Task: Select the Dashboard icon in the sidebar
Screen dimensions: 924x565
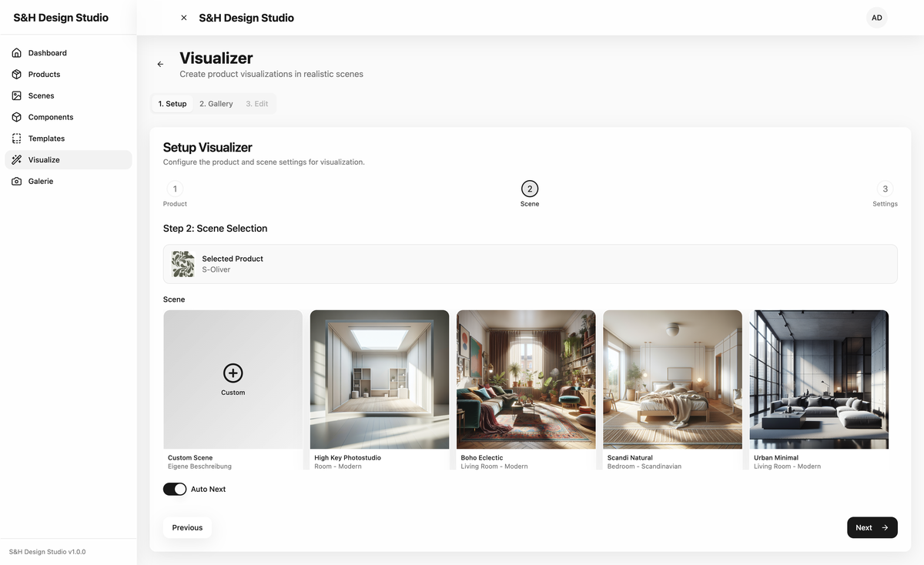Action: click(16, 52)
